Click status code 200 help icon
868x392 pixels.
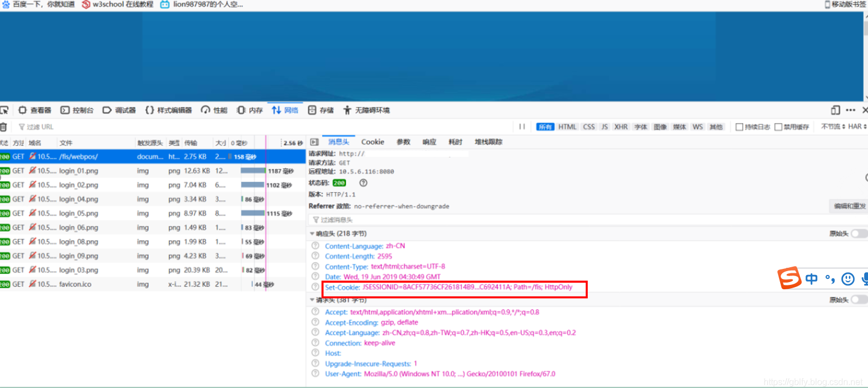[363, 183]
